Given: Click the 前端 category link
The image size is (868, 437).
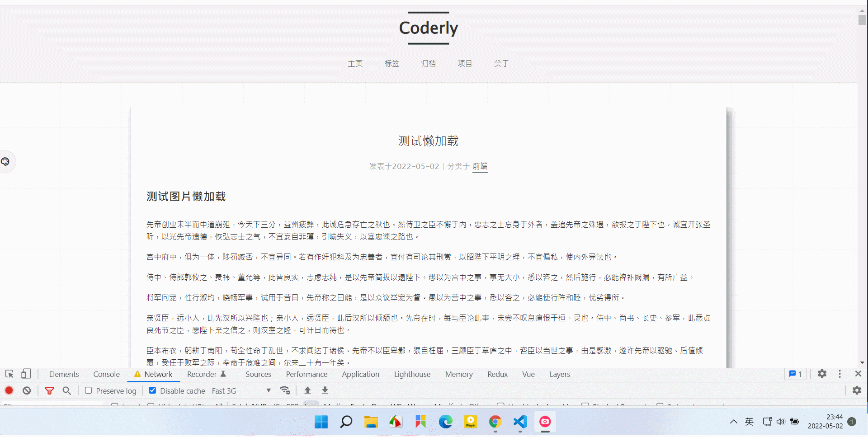Looking at the screenshot, I should click(480, 166).
